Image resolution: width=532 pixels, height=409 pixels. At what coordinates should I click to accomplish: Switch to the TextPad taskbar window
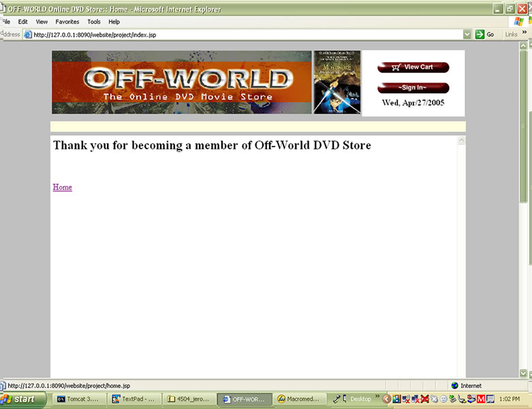tap(134, 399)
